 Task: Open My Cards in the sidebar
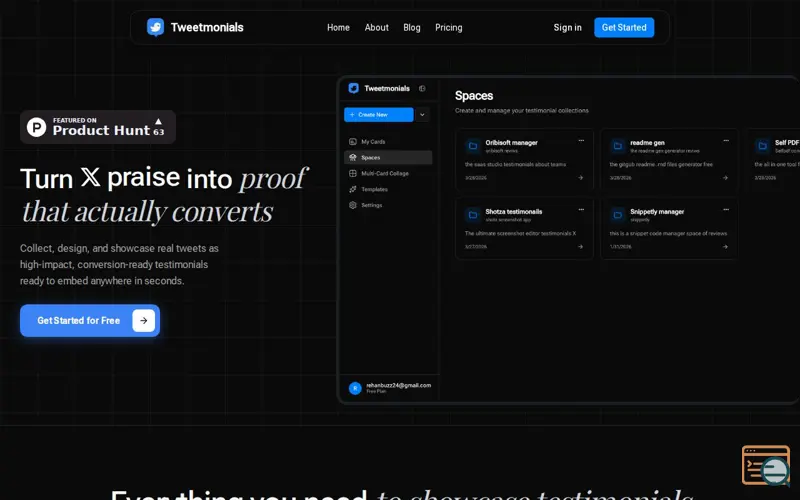tap(388, 142)
